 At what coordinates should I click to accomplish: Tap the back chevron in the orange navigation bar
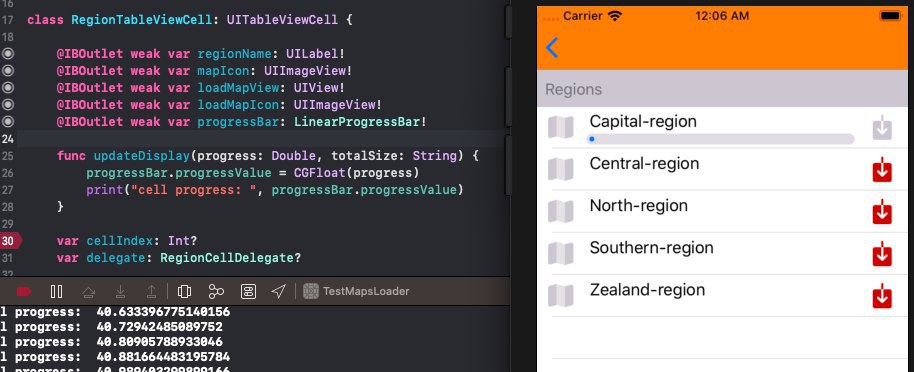552,48
